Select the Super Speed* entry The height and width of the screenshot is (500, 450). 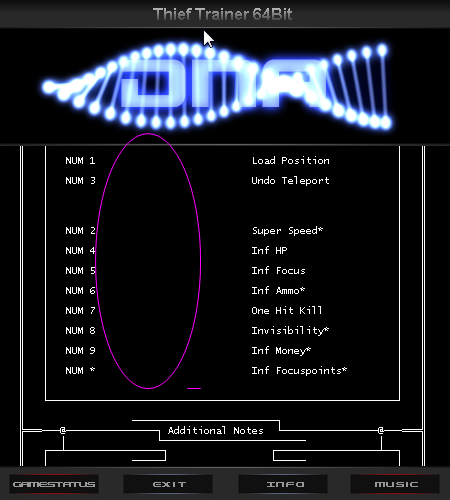click(287, 231)
